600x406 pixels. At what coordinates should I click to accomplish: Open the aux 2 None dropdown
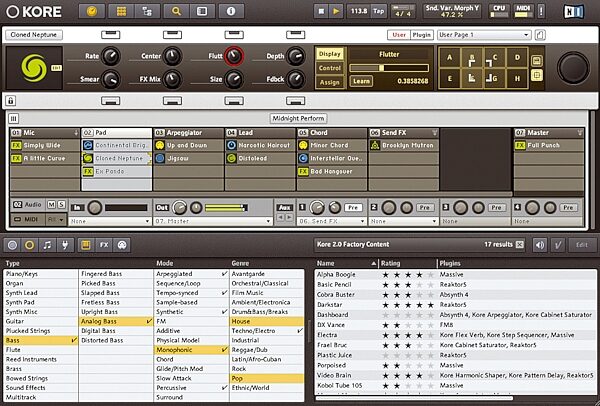click(x=403, y=221)
